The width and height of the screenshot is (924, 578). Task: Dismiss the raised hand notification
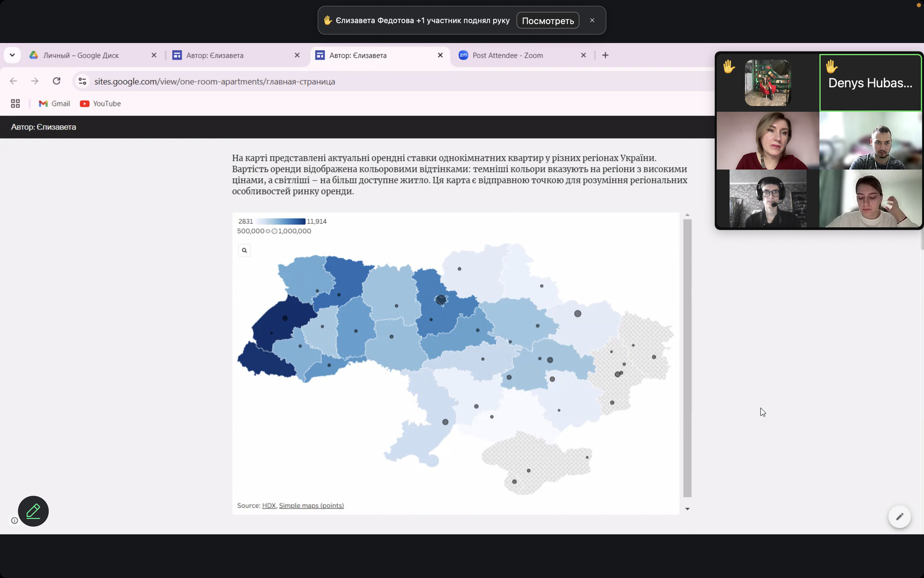[592, 20]
